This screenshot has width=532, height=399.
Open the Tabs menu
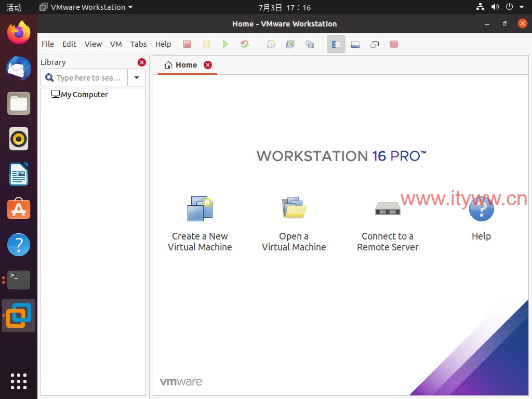138,44
